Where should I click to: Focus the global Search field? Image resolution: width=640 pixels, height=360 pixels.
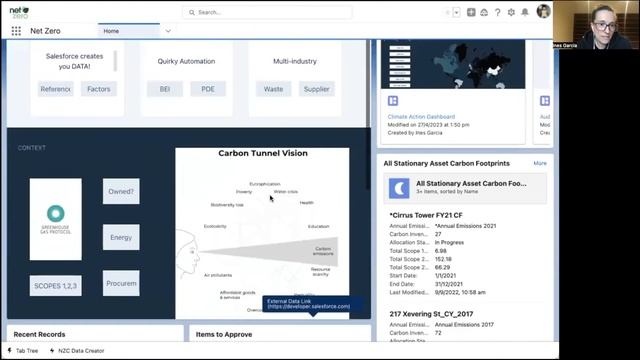(x=267, y=13)
